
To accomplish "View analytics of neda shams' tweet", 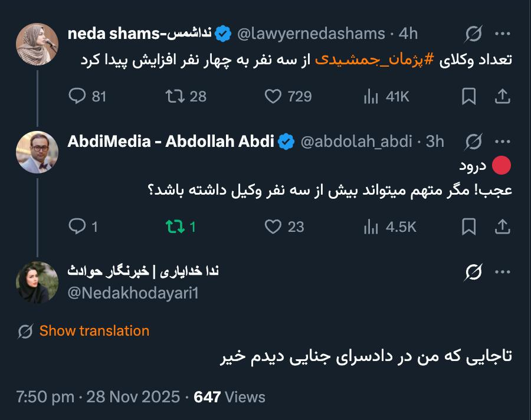I will tap(371, 96).
